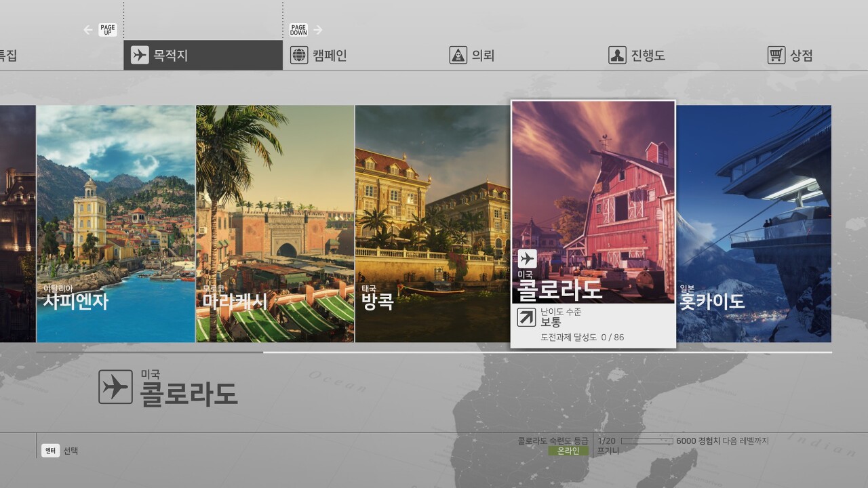Screen dimensions: 868x488
Task: Click the airplane icon on 콜로라도 card
Action: (527, 258)
